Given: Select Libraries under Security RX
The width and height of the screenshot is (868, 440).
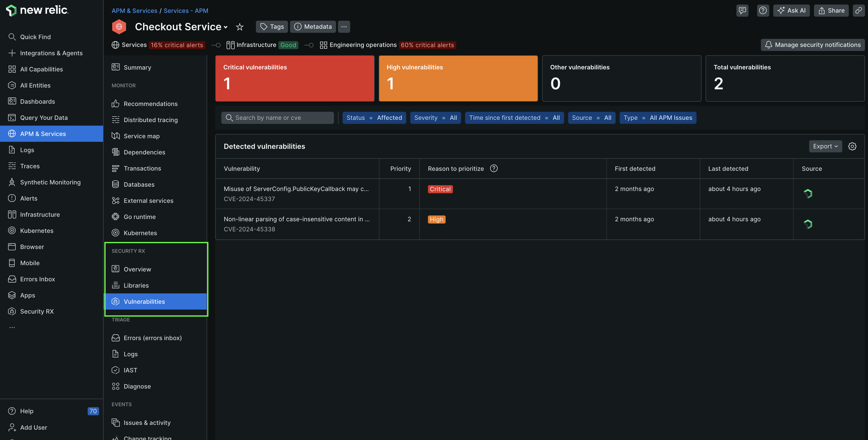Looking at the screenshot, I should [136, 286].
